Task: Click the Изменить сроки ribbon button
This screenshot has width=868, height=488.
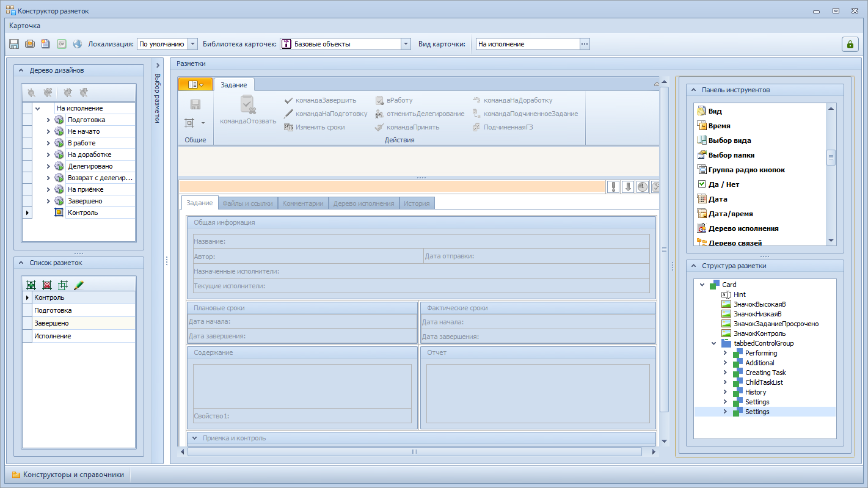Action: pos(315,127)
